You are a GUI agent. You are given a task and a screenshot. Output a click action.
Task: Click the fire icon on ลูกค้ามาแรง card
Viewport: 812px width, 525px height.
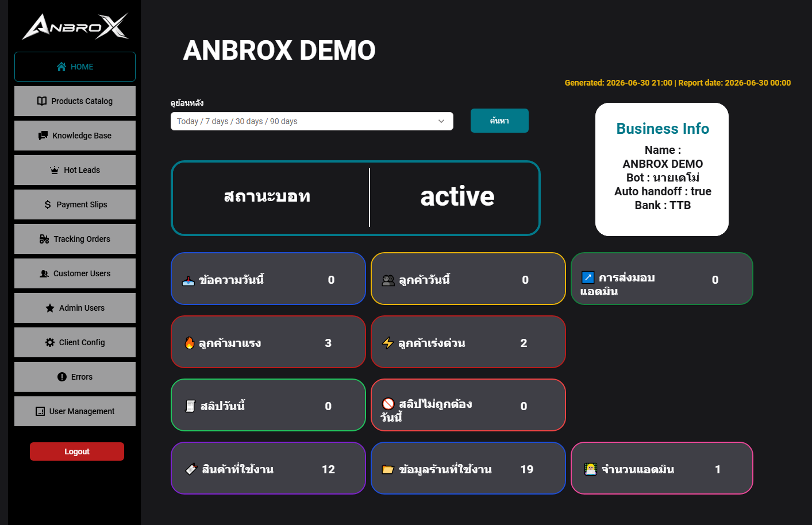189,343
